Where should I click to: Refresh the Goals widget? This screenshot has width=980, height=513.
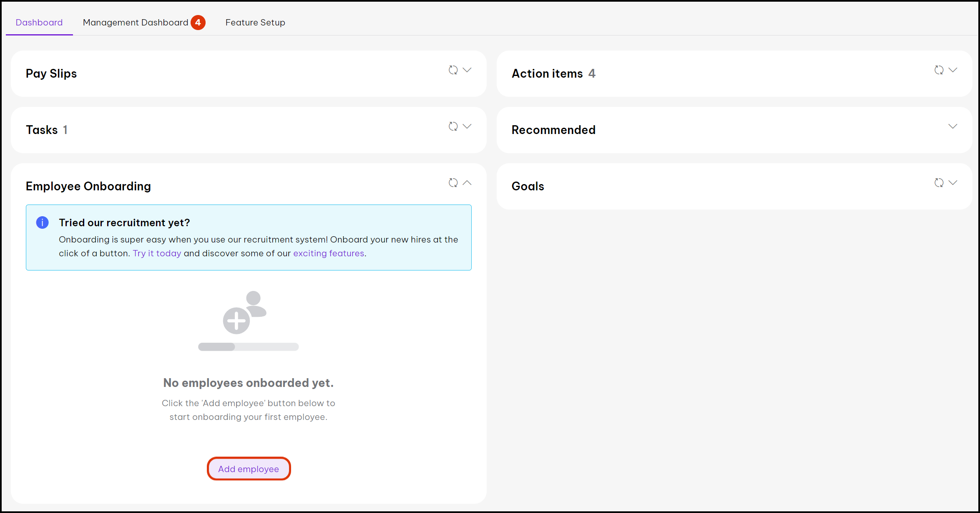pos(939,183)
